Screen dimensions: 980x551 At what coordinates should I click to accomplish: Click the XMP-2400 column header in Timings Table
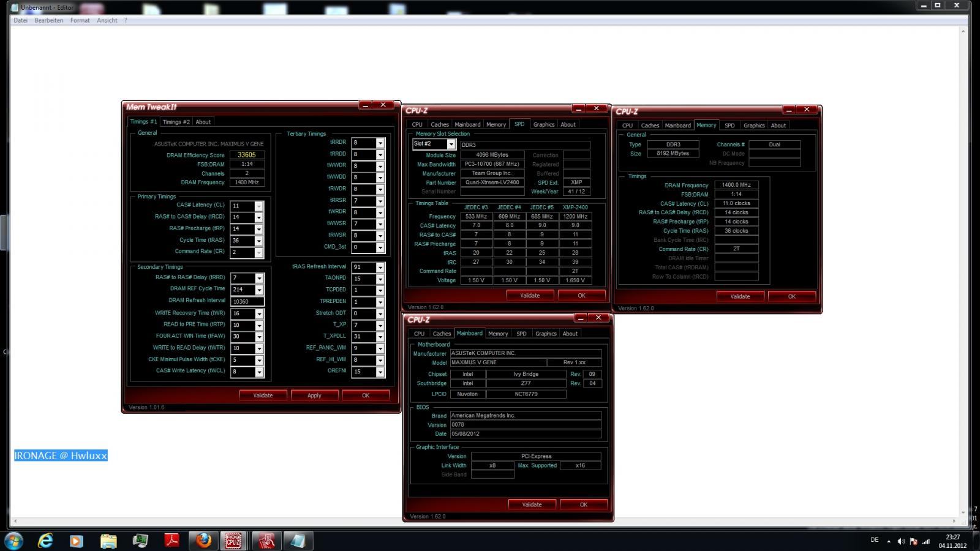[x=575, y=207]
